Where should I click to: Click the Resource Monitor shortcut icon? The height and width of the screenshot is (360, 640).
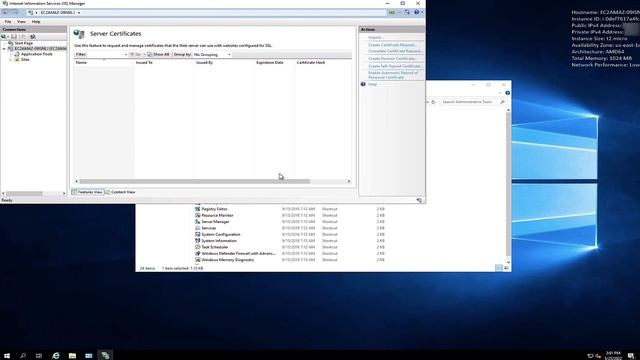click(198, 215)
